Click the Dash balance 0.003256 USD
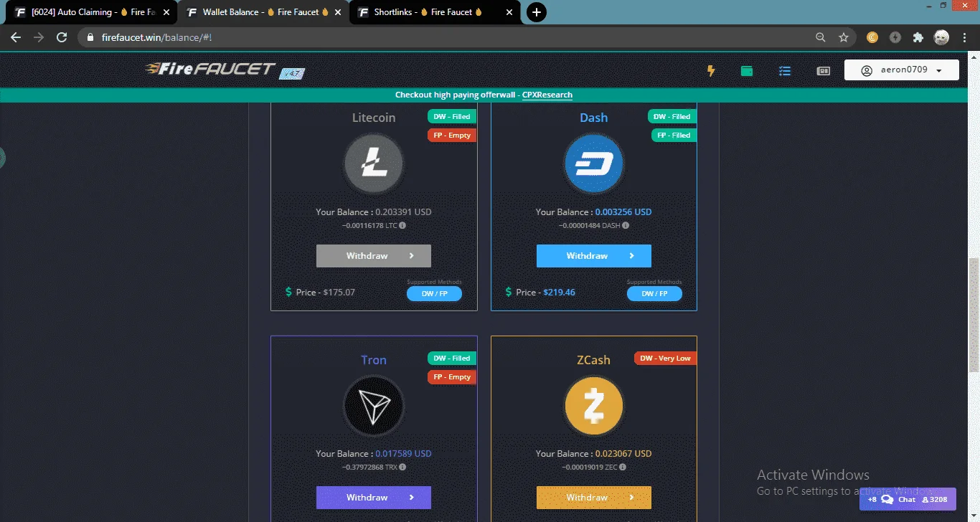 point(623,212)
